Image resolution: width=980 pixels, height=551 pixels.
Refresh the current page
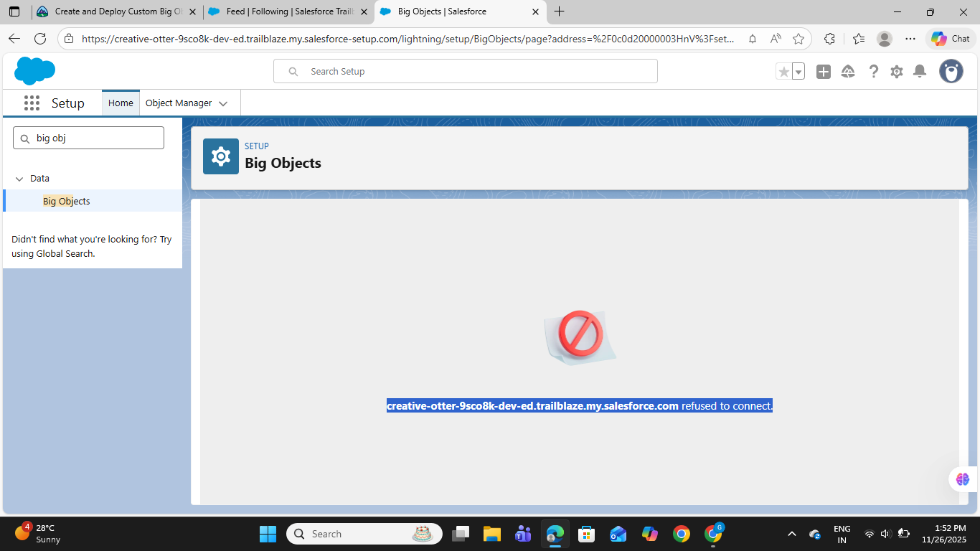(x=40, y=39)
